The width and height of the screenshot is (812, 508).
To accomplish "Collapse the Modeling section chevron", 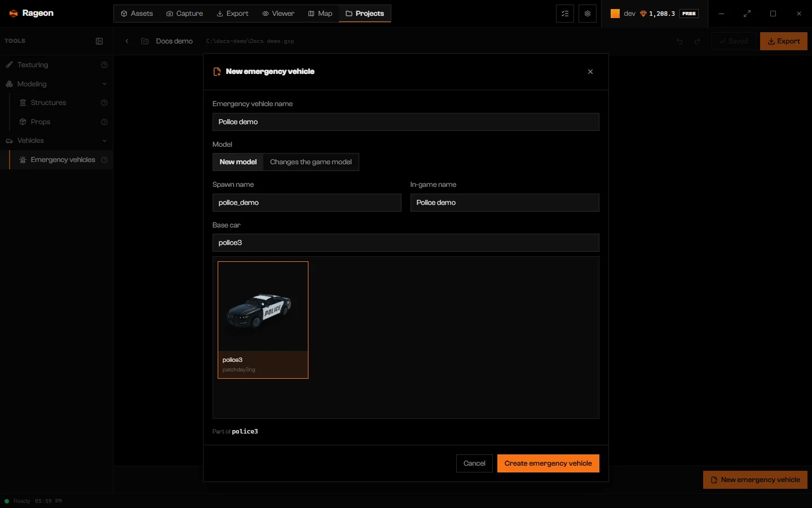I will [x=104, y=84].
